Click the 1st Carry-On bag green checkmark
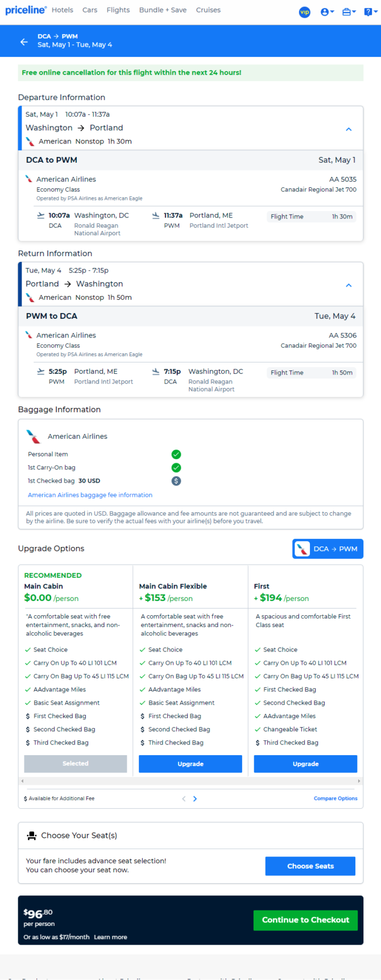This screenshot has height=980, width=381. (176, 467)
